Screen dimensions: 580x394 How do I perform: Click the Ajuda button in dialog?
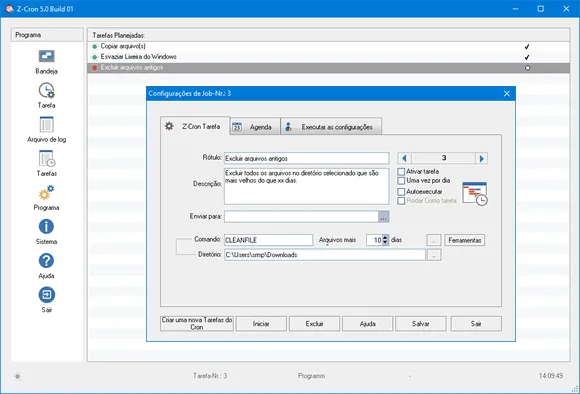[x=368, y=324]
